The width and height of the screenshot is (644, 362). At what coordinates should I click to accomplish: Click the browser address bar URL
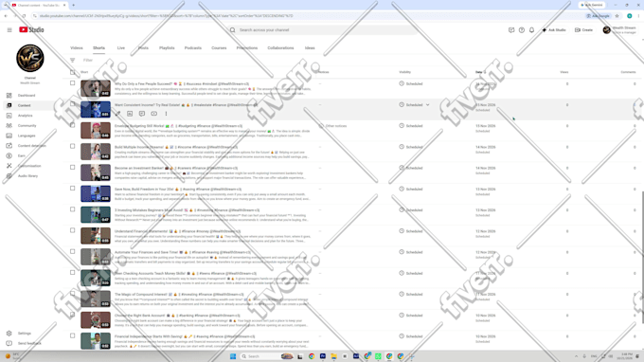click(x=167, y=16)
